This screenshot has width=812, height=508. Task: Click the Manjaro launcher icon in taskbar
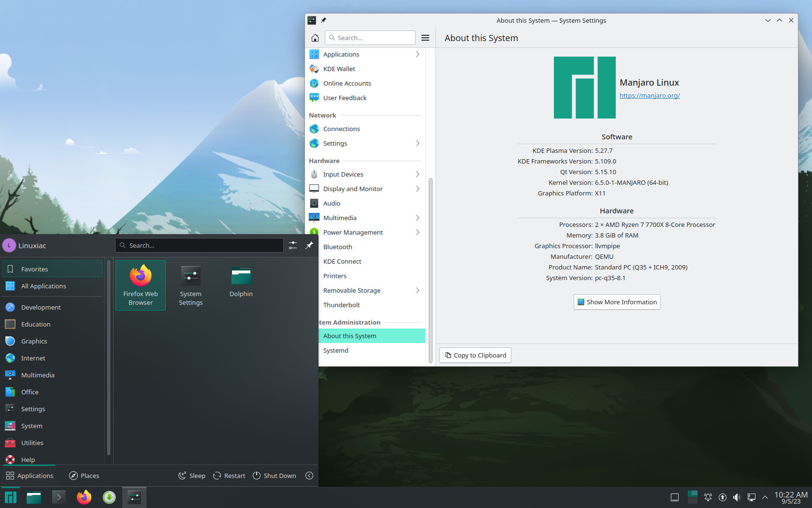11,497
